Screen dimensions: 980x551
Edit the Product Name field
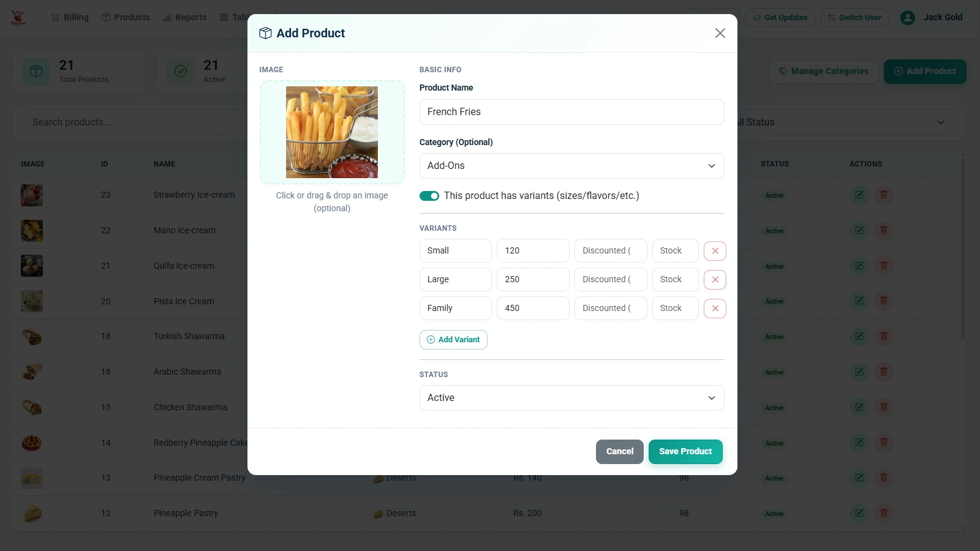[571, 112]
